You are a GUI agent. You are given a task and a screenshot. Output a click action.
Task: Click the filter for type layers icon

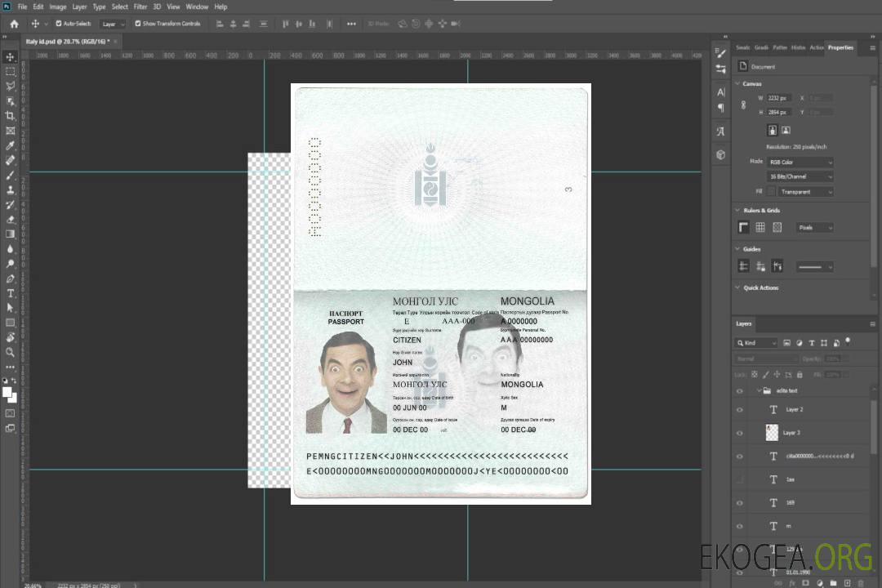tap(812, 343)
